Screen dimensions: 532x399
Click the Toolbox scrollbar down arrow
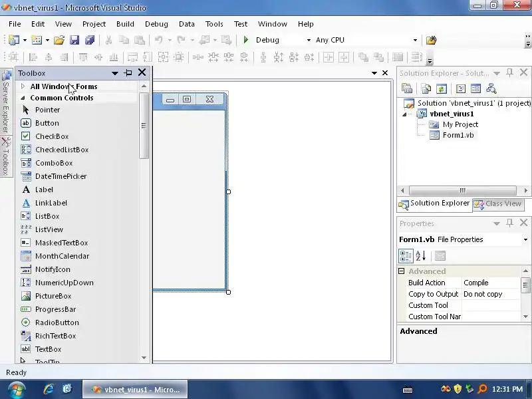[x=144, y=358]
